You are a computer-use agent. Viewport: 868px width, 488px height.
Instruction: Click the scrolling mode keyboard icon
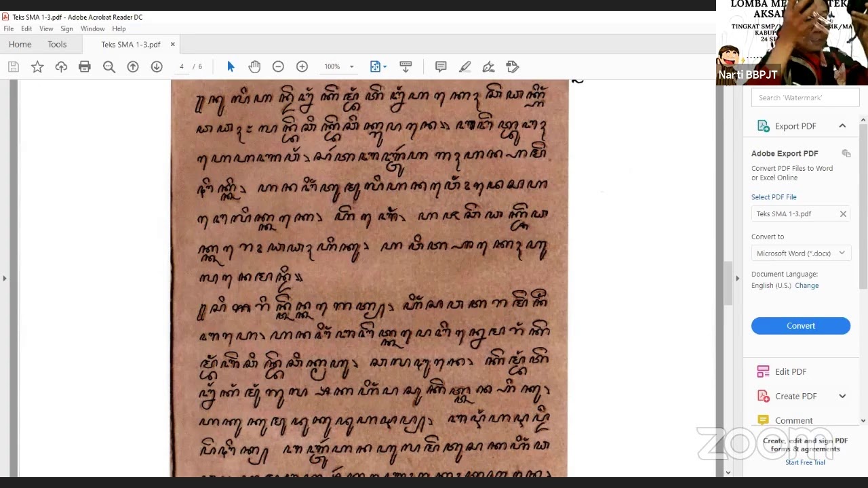(x=406, y=66)
